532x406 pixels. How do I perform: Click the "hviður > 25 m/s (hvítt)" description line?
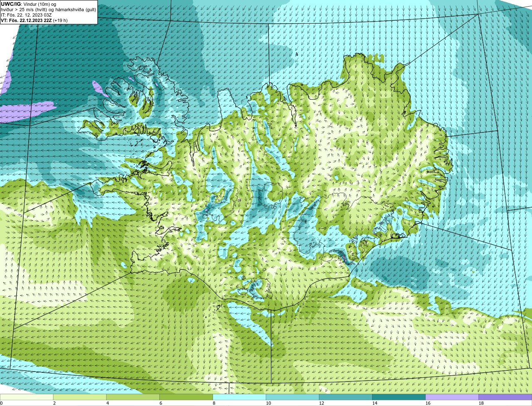49,10
